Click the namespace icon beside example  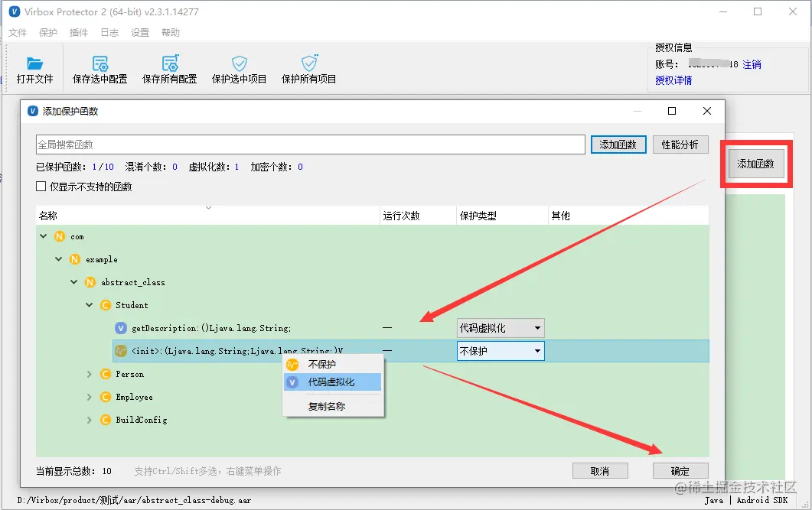tap(75, 259)
